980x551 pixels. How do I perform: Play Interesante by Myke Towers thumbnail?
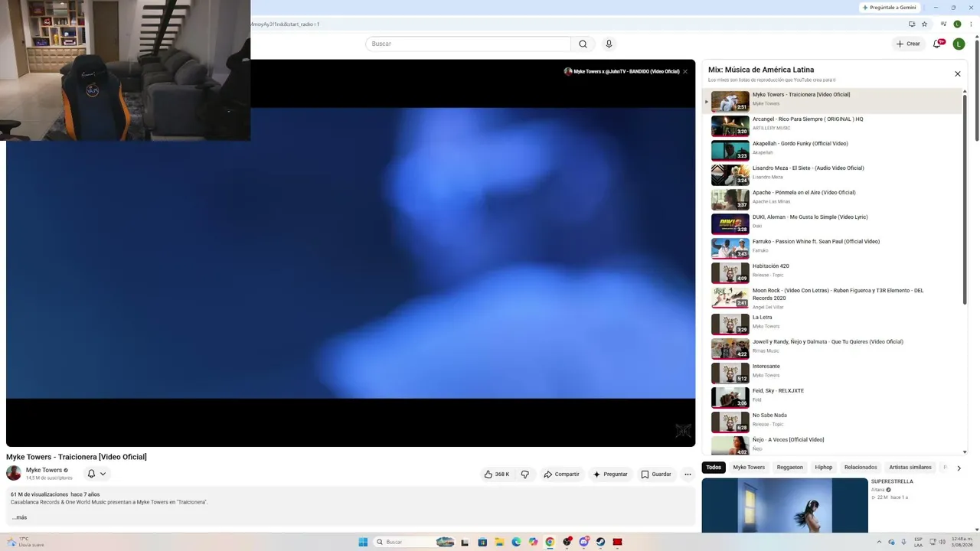pyautogui.click(x=730, y=373)
